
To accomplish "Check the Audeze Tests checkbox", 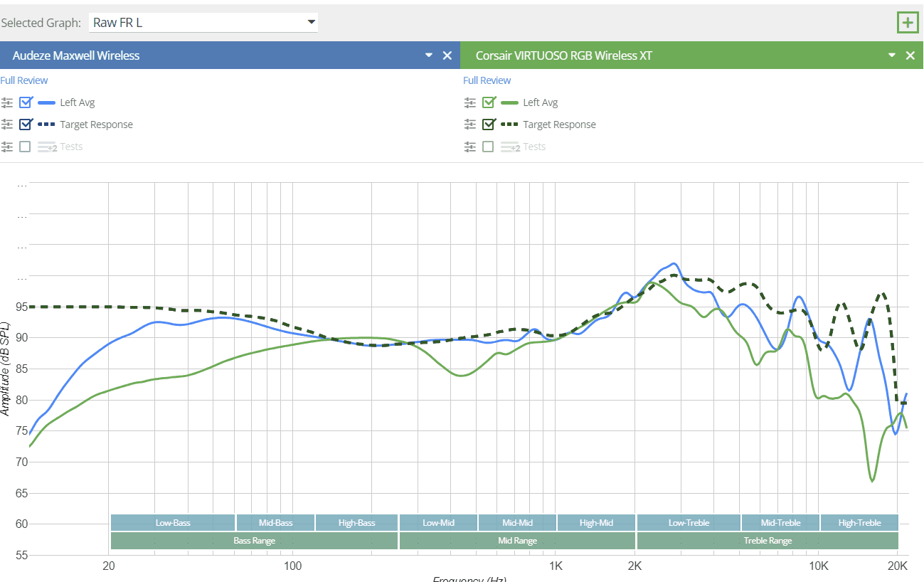I will point(25,147).
